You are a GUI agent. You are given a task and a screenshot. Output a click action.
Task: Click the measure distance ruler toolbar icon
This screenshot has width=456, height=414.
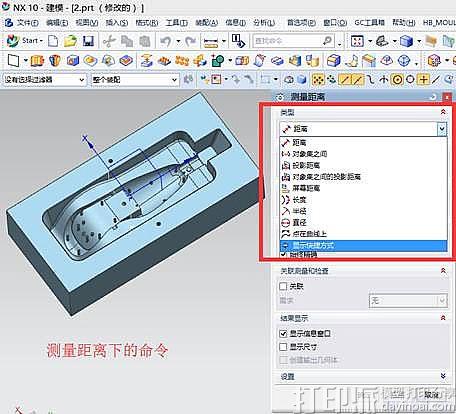pos(211,42)
